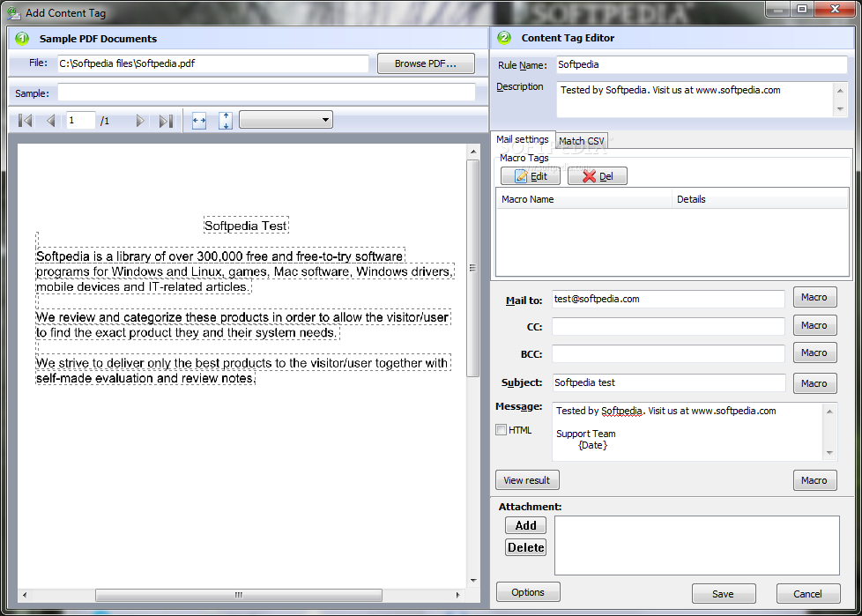This screenshot has width=862, height=616.
Task: Insert macro into Subject field
Action: (x=814, y=383)
